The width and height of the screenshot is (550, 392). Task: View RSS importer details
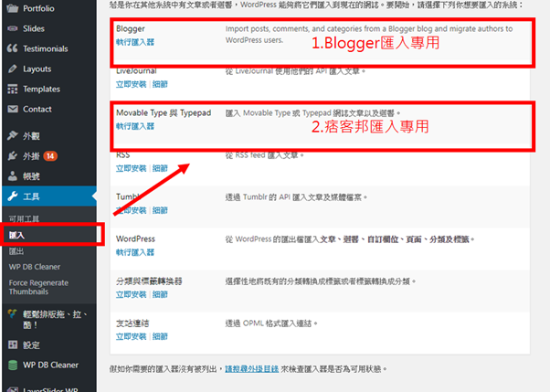click(160, 168)
